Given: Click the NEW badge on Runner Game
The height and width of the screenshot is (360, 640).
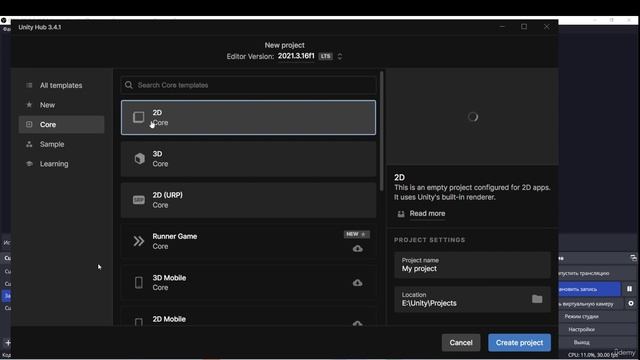Looking at the screenshot, I should [x=356, y=234].
